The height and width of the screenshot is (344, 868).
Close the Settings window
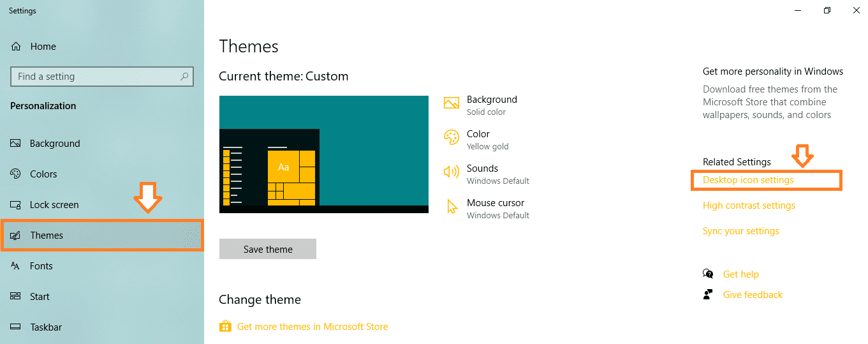[x=856, y=10]
